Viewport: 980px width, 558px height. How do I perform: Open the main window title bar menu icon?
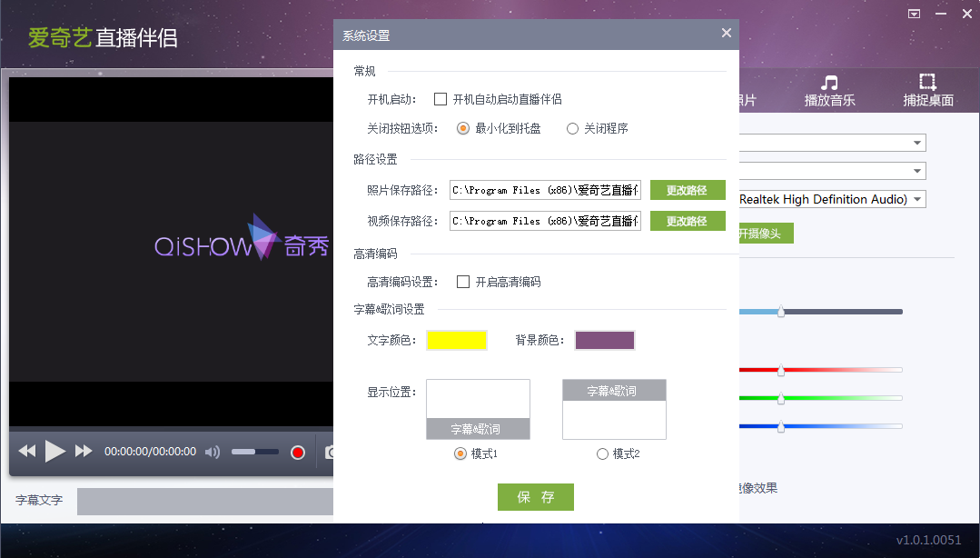coord(915,14)
